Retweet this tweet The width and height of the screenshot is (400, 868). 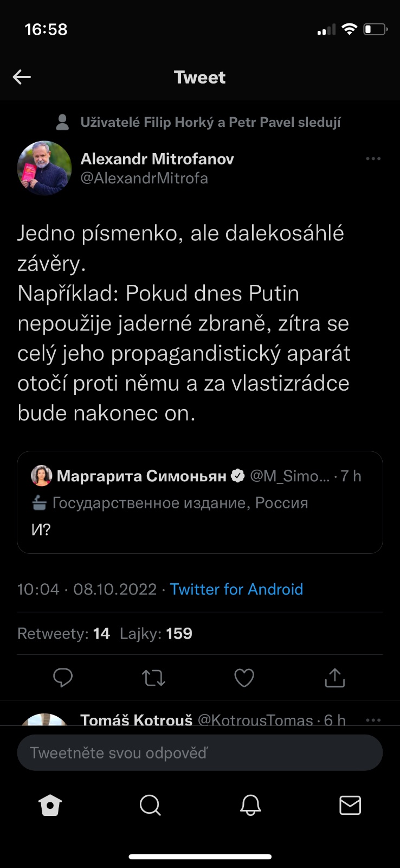(153, 678)
